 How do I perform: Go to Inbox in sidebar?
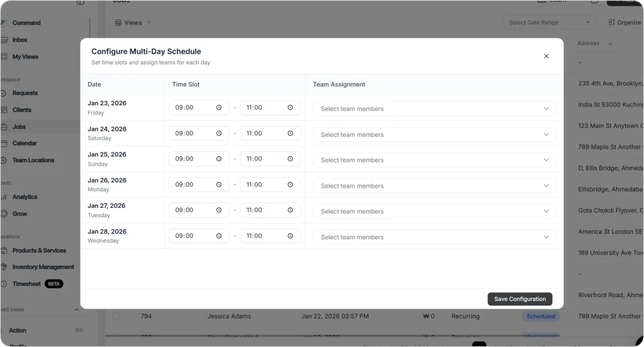(19, 40)
